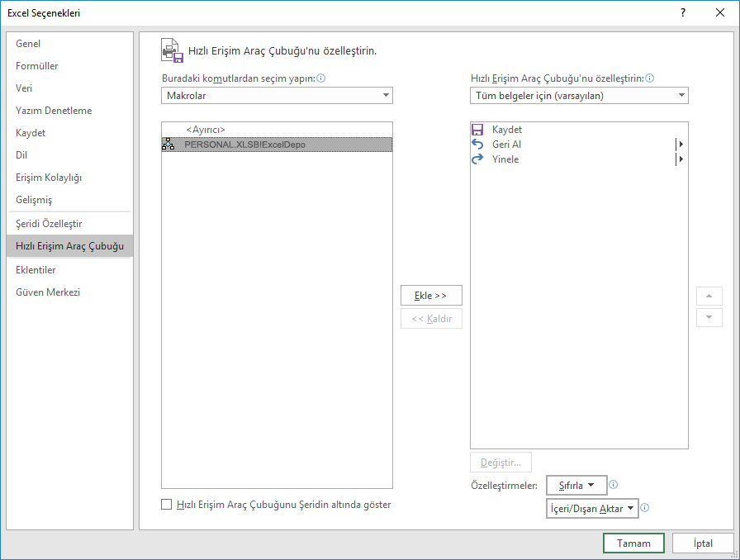Expand the Yinele submenu arrow
The image size is (740, 560).
tap(681, 159)
